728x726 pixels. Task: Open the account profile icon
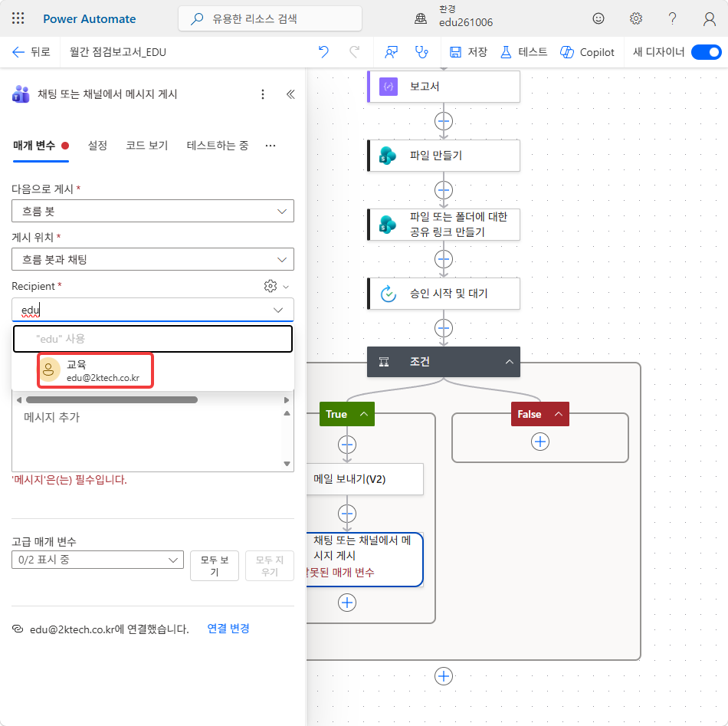(x=709, y=18)
